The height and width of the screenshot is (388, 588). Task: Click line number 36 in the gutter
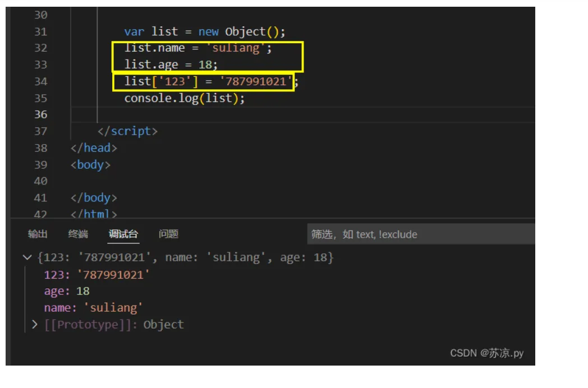(40, 114)
